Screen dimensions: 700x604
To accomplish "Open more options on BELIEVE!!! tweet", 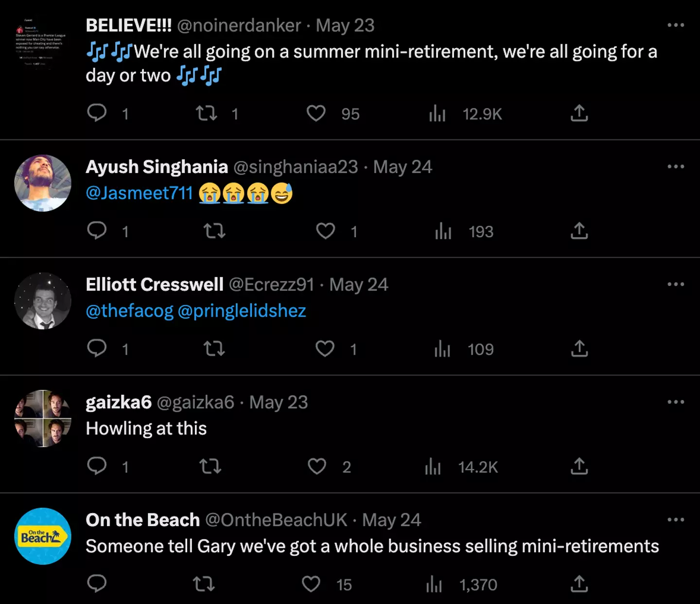I will point(676,25).
